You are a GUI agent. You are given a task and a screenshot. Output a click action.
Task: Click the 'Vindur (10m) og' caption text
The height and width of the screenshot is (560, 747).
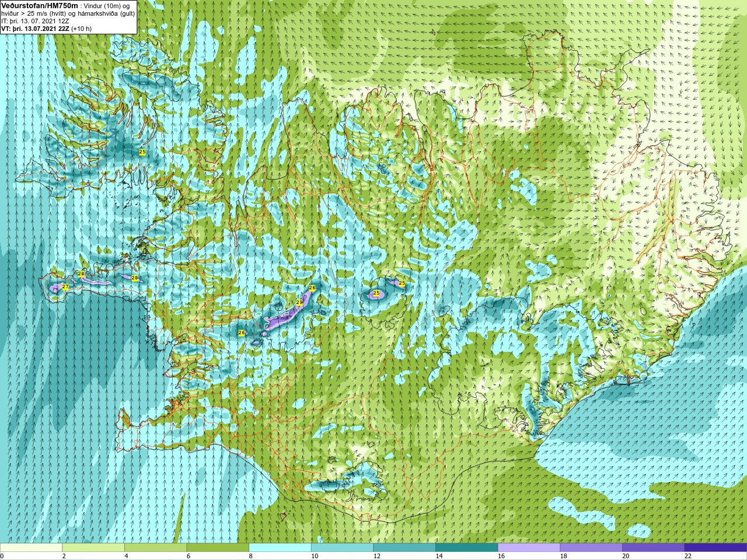point(107,6)
